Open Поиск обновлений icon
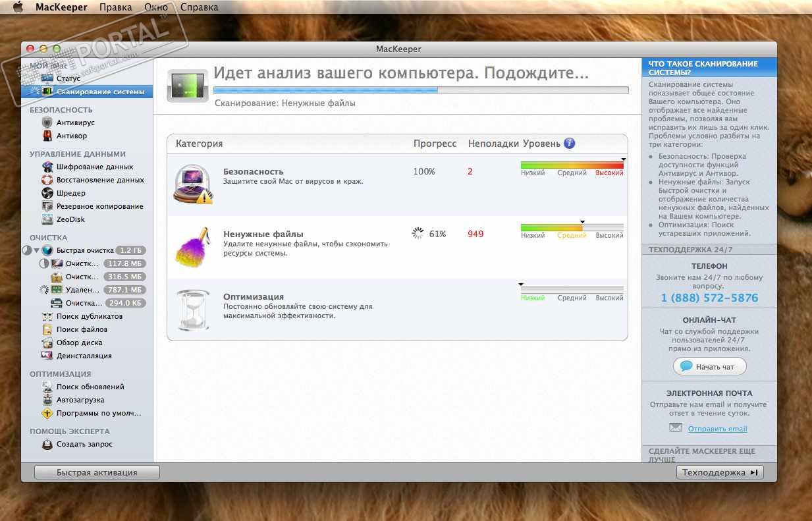812x521 pixels. click(x=47, y=387)
